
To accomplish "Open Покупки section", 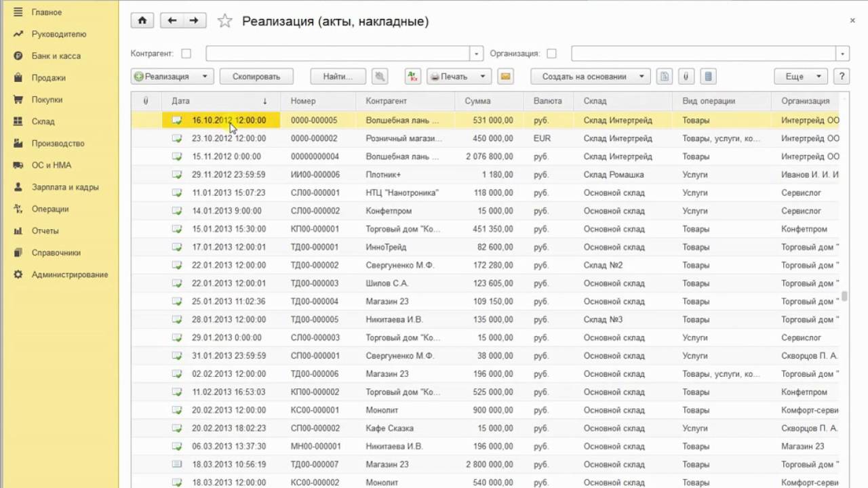I will 47,100.
